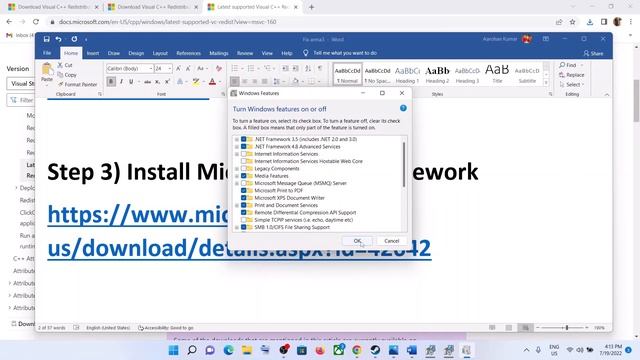Undo the last action in Word

[59, 39]
